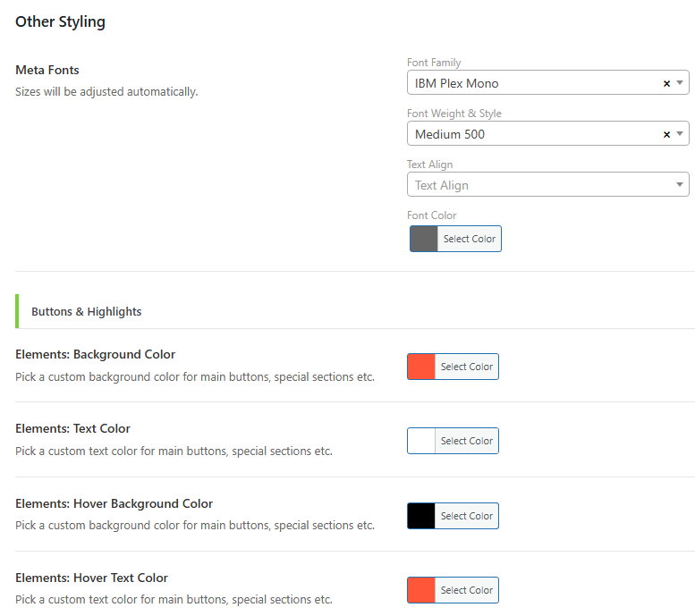695x616 pixels.
Task: Open the Font Weight & Style dropdown arrow
Action: pos(680,134)
